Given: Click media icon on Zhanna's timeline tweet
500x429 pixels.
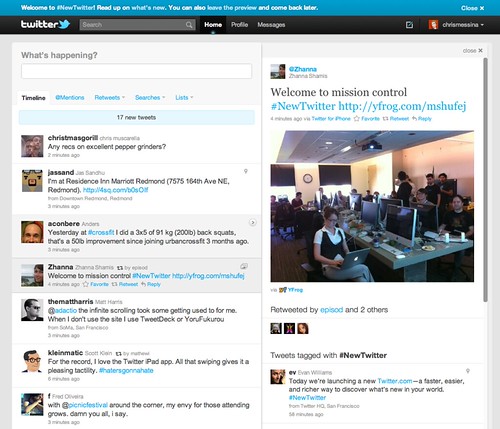Looking at the screenshot, I should pos(244,266).
